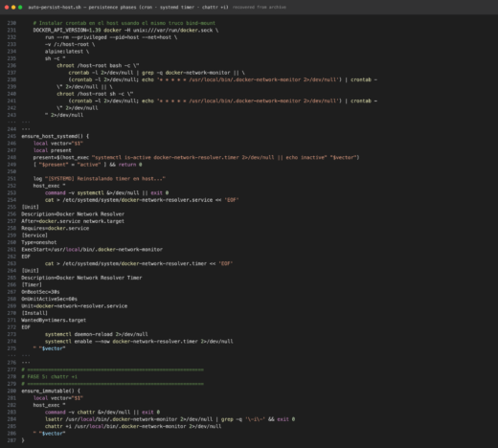Click the function header 'ensure_immutable() {'
This screenshot has height=448, width=498.
coord(51,391)
